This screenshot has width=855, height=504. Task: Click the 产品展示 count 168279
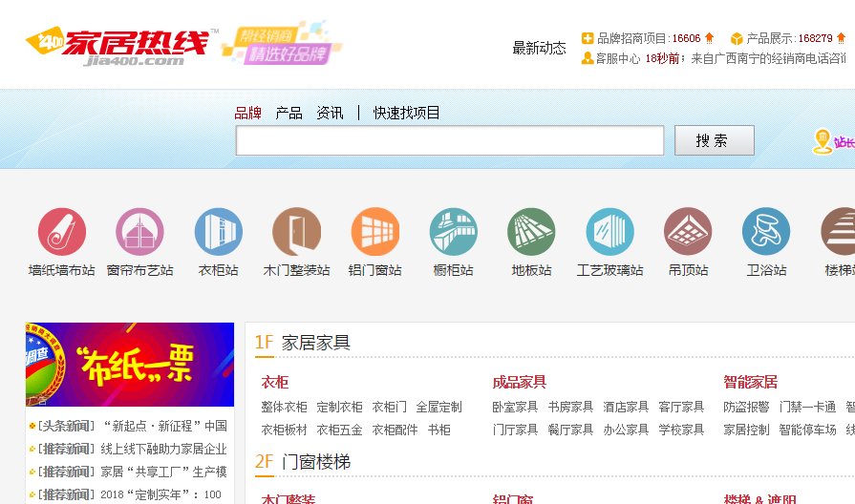click(815, 38)
